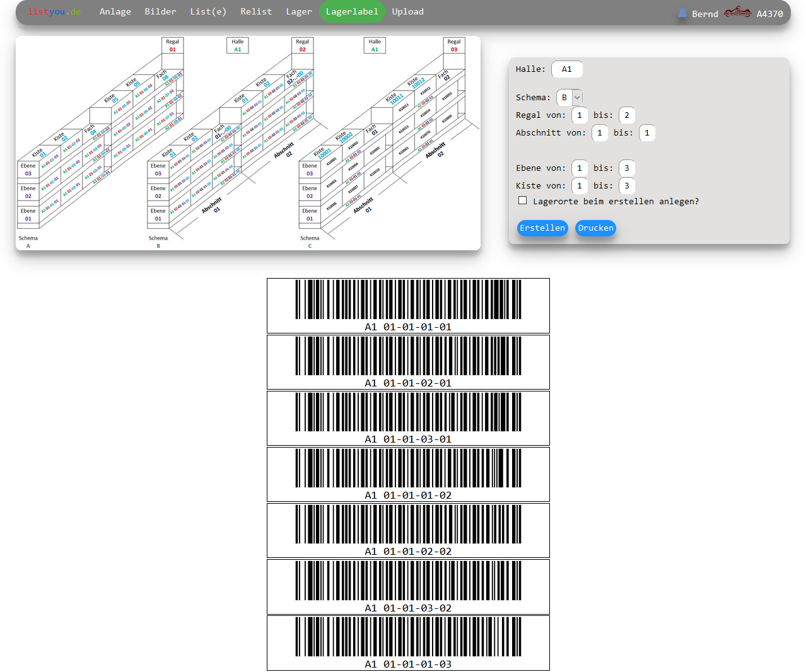This screenshot has width=806, height=672.
Task: Enable Lagerorte beim erstellen anlegen checkbox
Action: coord(523,200)
